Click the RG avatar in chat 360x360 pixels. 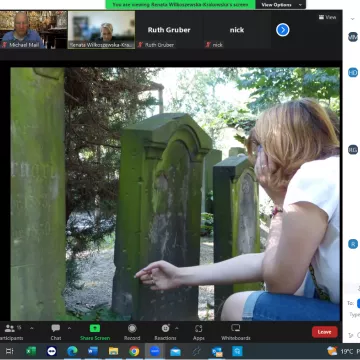353,150
